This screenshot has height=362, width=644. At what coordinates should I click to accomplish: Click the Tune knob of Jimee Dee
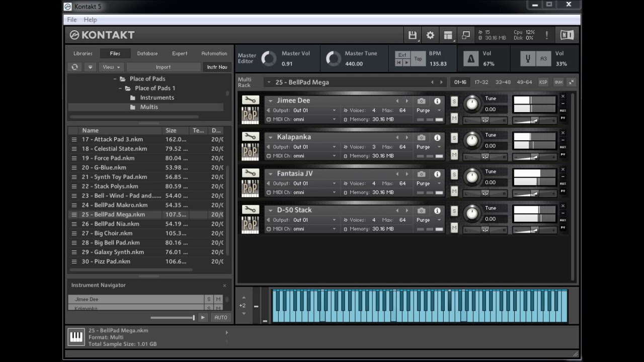pos(471,104)
